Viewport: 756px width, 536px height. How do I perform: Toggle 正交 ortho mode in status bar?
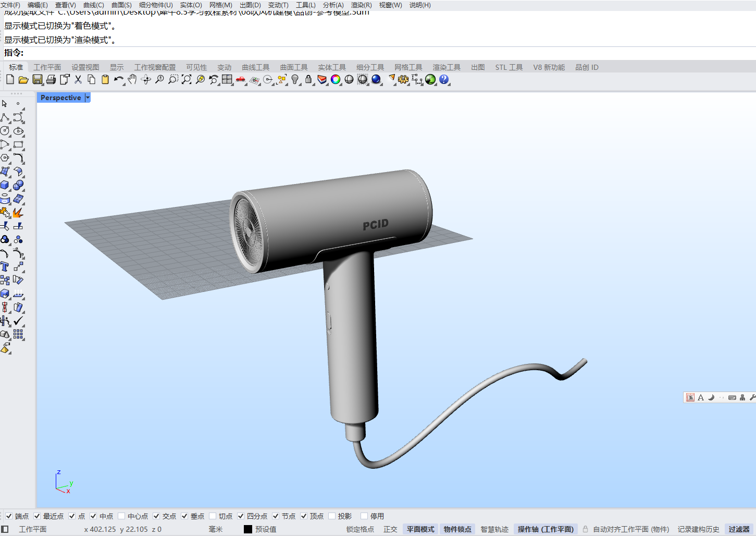[390, 529]
